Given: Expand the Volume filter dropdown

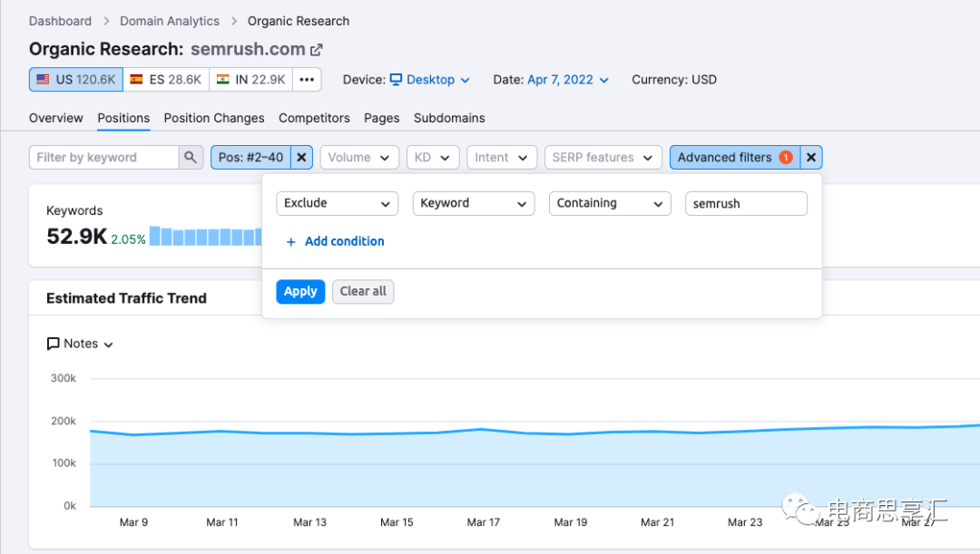Looking at the screenshot, I should 359,158.
